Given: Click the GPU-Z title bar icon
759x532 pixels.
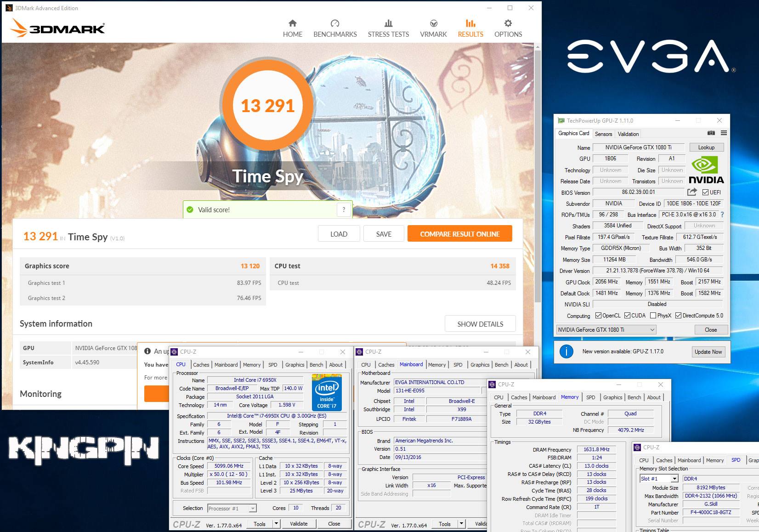Looking at the screenshot, I should pyautogui.click(x=561, y=121).
